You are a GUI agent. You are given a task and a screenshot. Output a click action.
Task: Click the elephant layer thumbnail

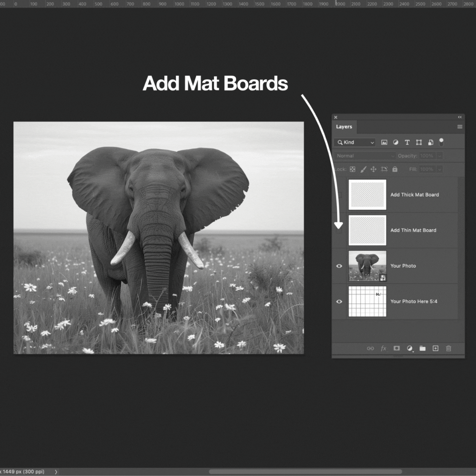[x=367, y=266]
